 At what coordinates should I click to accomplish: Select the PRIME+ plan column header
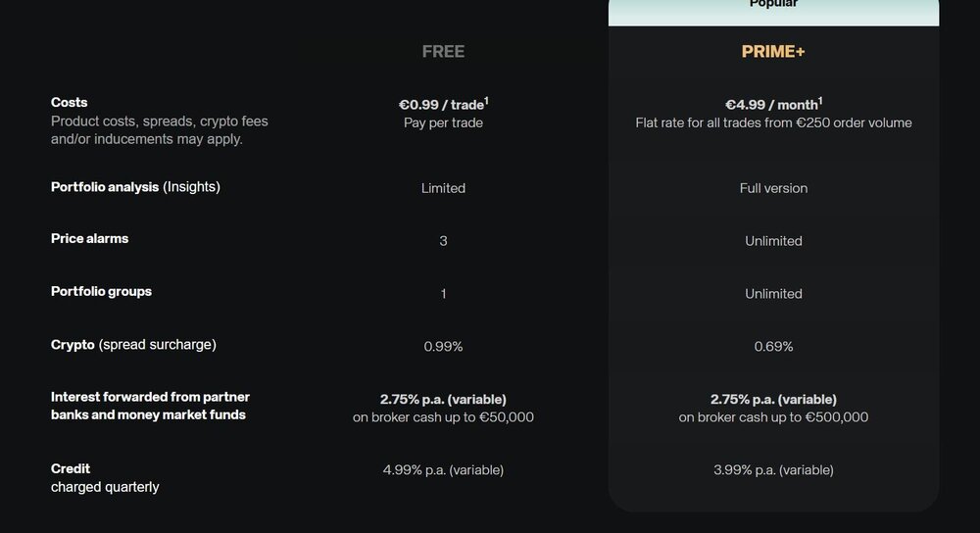click(x=773, y=52)
